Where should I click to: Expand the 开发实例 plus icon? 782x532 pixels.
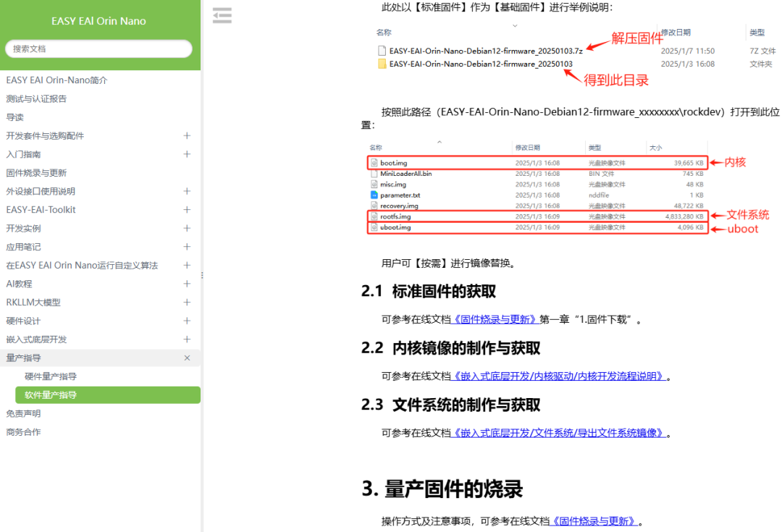(187, 228)
